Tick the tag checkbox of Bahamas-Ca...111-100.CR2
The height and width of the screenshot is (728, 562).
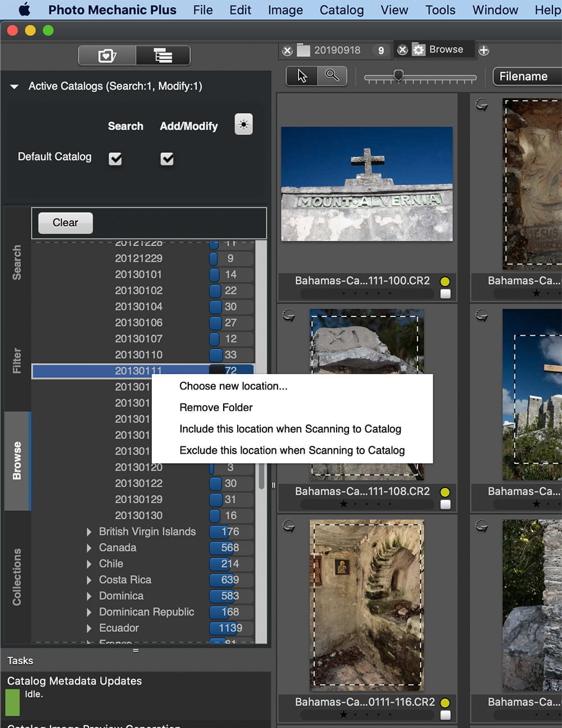pos(445,294)
